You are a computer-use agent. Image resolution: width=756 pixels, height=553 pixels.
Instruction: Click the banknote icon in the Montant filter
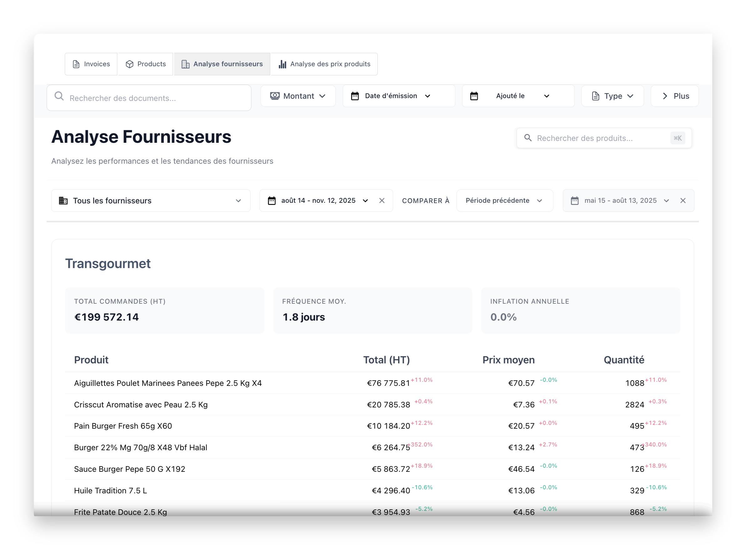click(275, 96)
